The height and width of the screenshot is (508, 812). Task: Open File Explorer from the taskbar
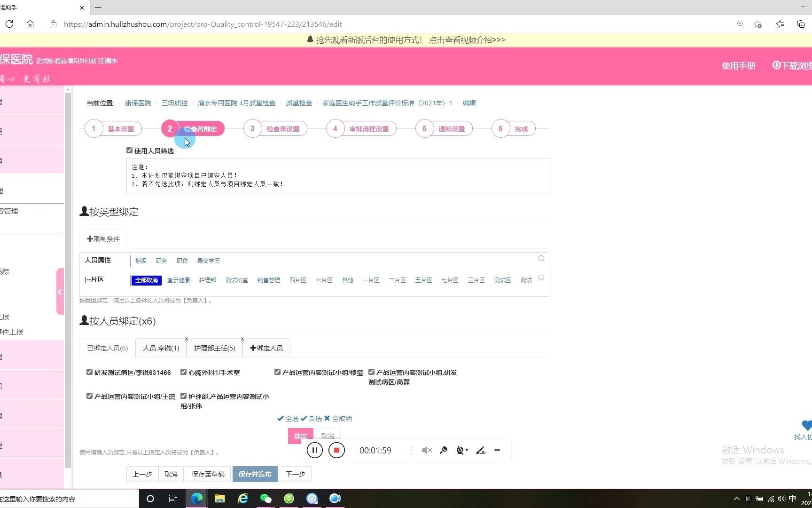point(219,499)
